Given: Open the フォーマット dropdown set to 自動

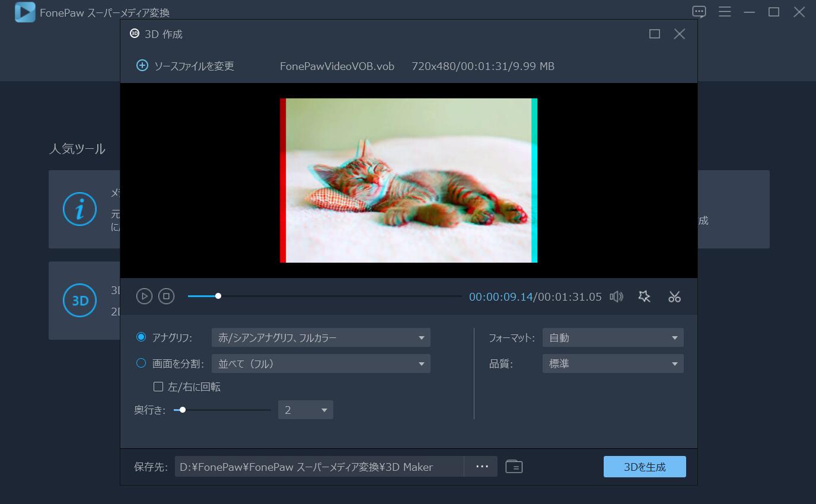Looking at the screenshot, I should [x=613, y=337].
